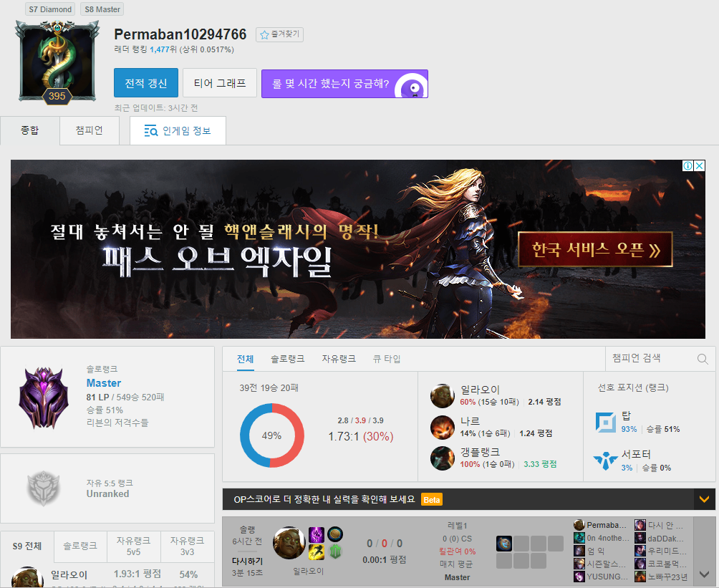Image resolution: width=719 pixels, height=588 pixels.
Task: Open the 큐 타입 queue type filter
Action: click(387, 359)
